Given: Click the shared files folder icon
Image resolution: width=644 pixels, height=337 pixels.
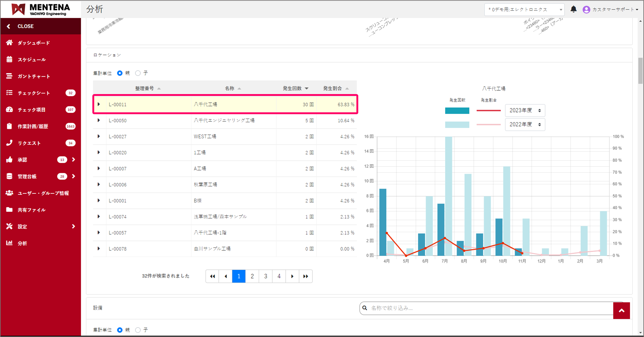Looking at the screenshot, I should point(10,210).
